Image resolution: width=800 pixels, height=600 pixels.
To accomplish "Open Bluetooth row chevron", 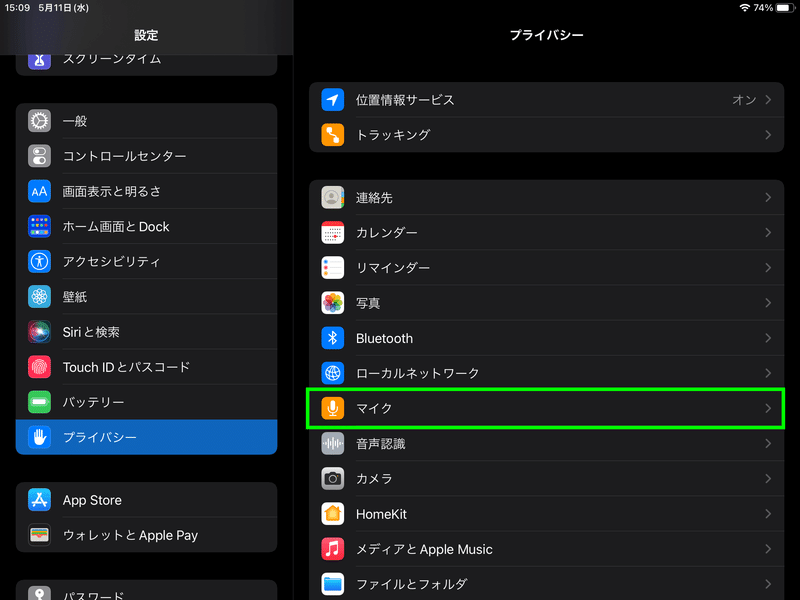I will pyautogui.click(x=768, y=338).
